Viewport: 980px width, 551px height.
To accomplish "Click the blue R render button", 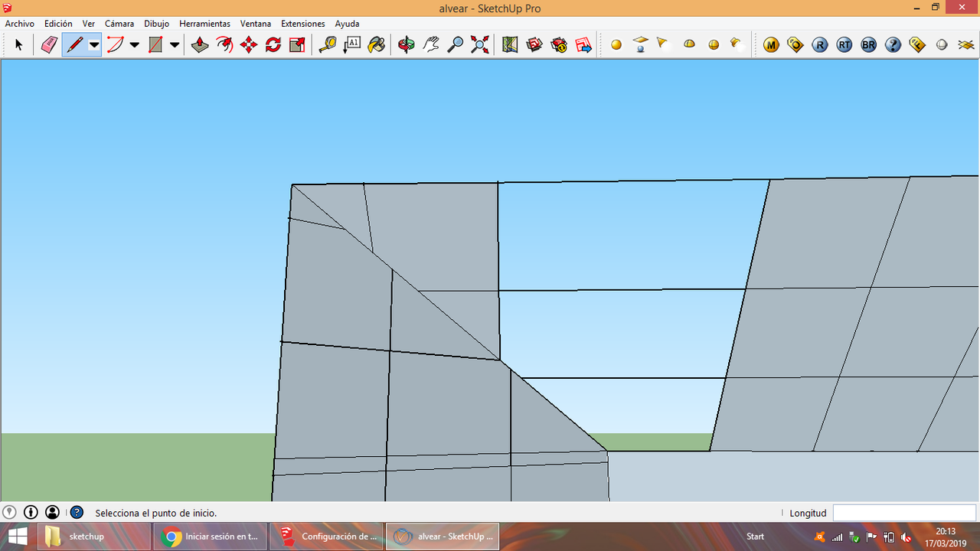I will click(820, 45).
